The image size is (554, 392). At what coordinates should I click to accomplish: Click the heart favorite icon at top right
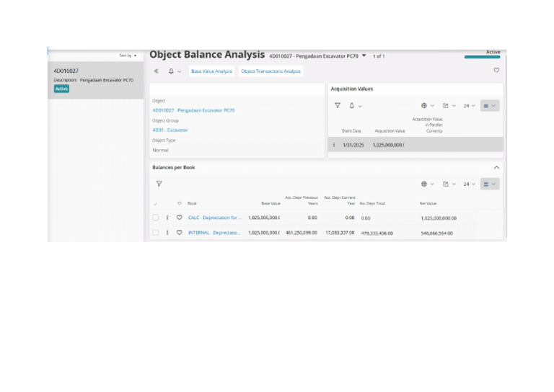[496, 70]
